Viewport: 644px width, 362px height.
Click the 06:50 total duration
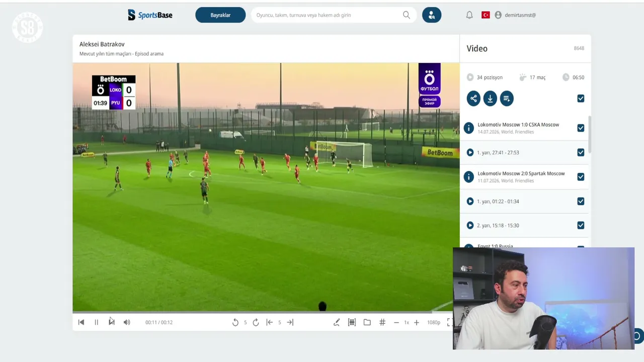[x=579, y=77]
